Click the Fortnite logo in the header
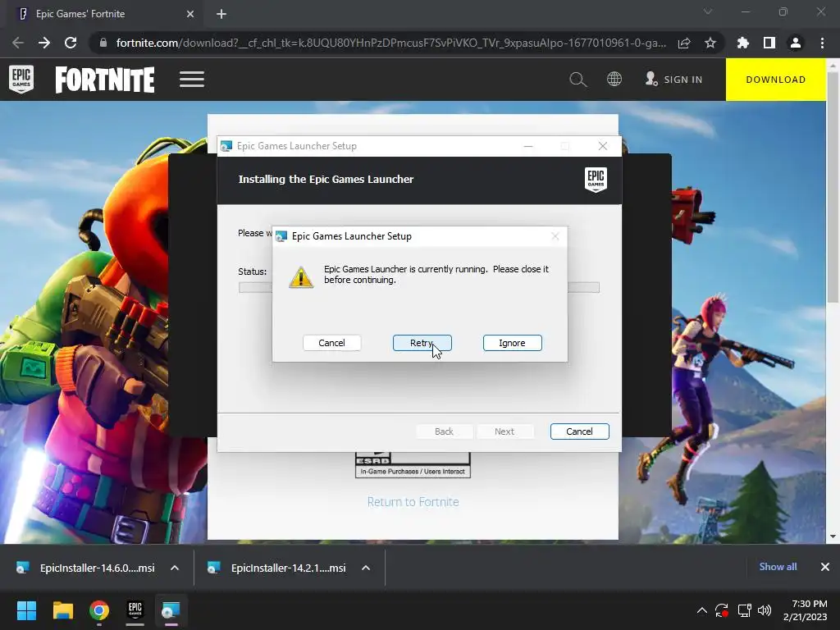Viewport: 840px width, 630px height. [105, 80]
